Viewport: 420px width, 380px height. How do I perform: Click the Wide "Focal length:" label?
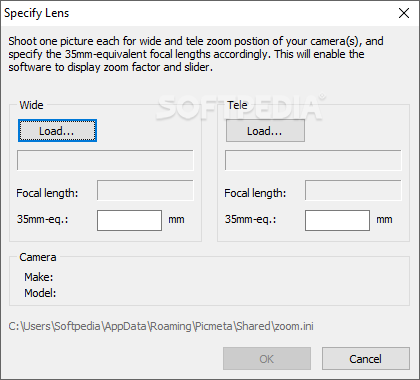(47, 193)
